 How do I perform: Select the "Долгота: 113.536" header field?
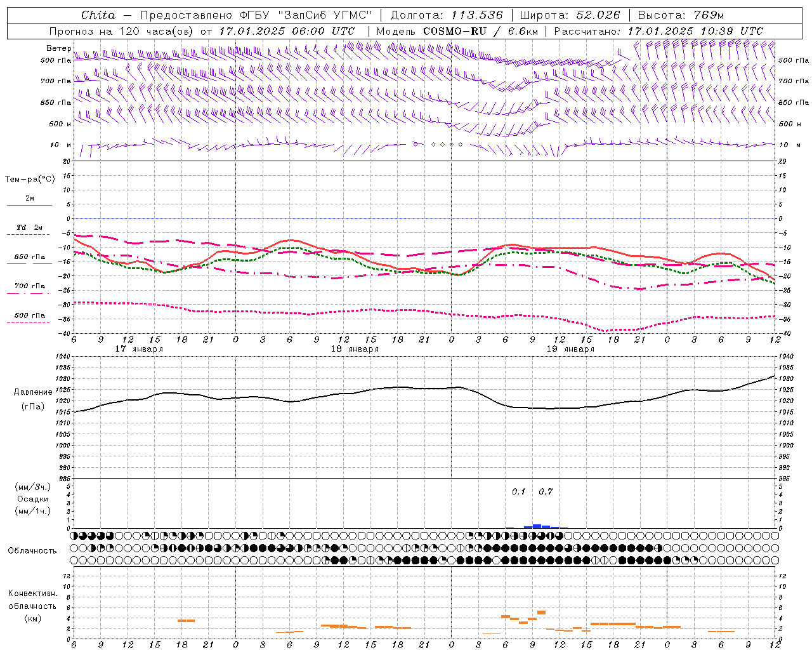[447, 15]
